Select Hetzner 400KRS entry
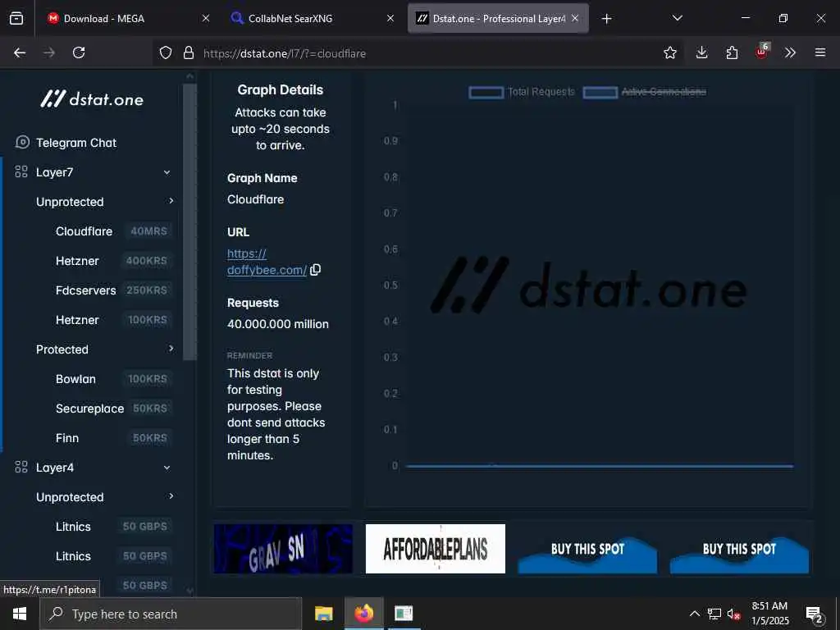 click(113, 261)
